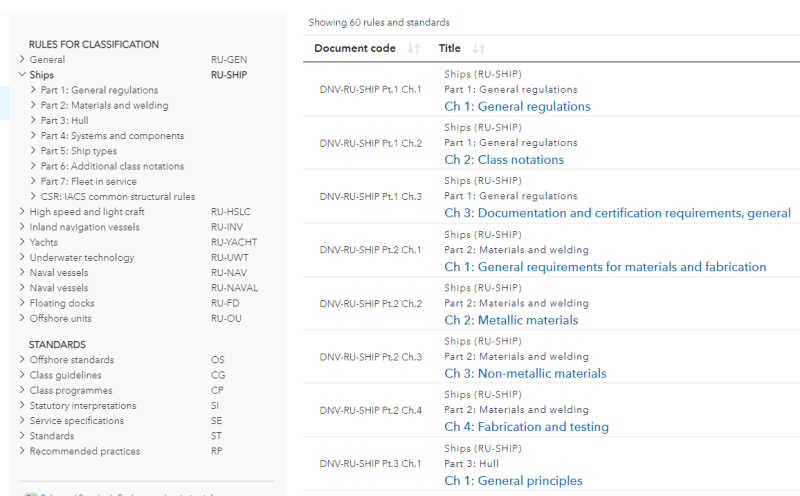Click the Title column header
Image resolution: width=800 pixels, height=496 pixels.
click(x=449, y=48)
